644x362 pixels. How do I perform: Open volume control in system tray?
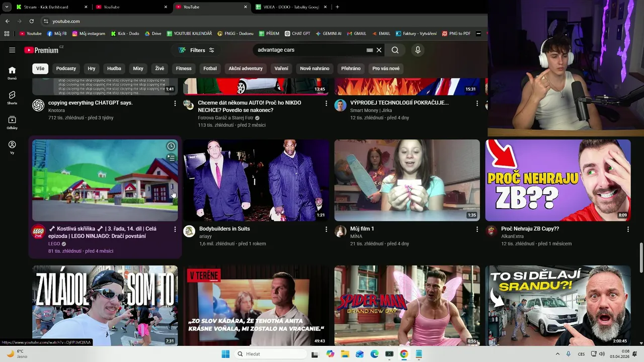602,354
